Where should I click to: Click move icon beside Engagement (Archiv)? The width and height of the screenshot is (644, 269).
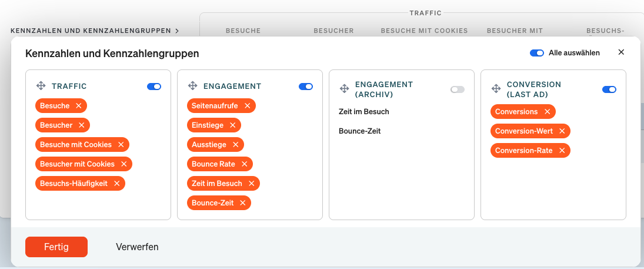345,89
